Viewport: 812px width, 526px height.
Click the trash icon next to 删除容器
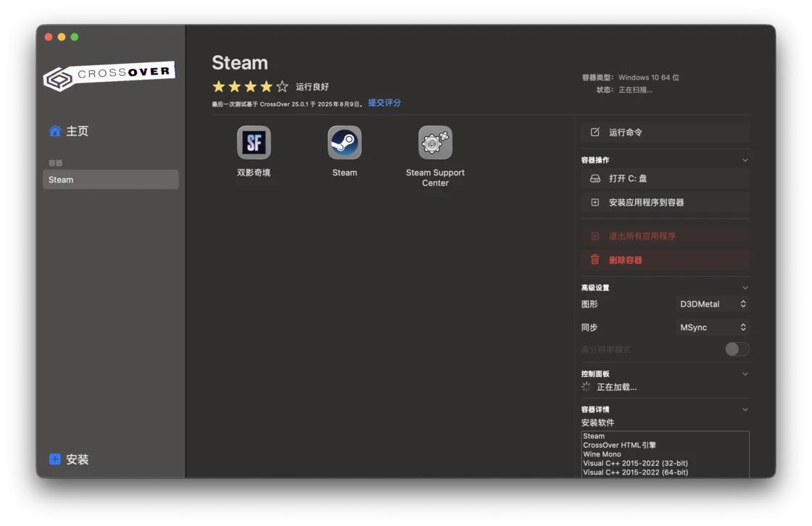pyautogui.click(x=594, y=260)
